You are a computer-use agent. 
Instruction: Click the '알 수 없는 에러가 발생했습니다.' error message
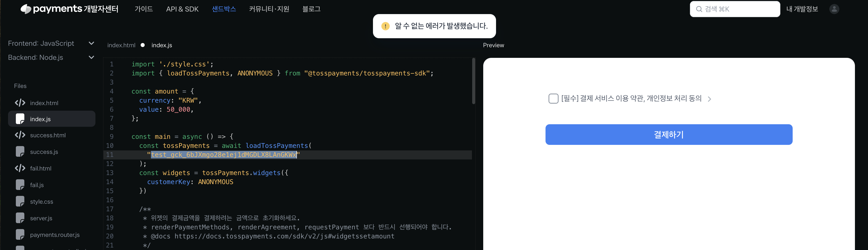441,26
